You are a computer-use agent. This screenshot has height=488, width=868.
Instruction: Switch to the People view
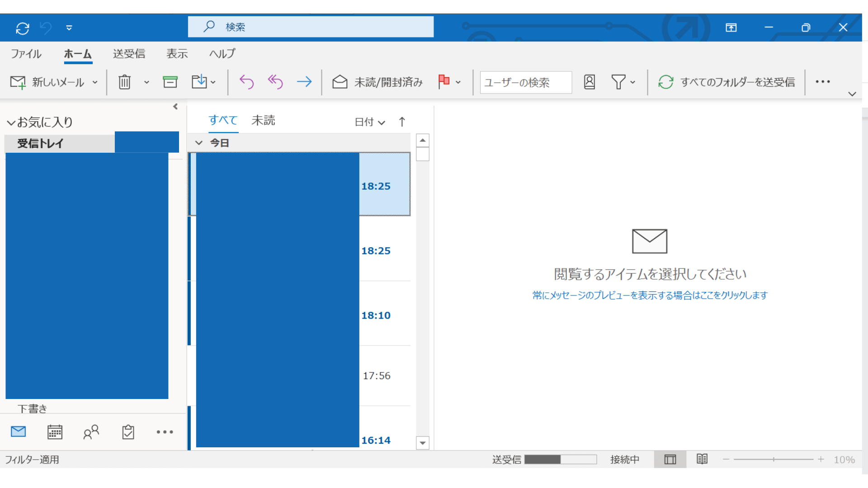pos(91,432)
